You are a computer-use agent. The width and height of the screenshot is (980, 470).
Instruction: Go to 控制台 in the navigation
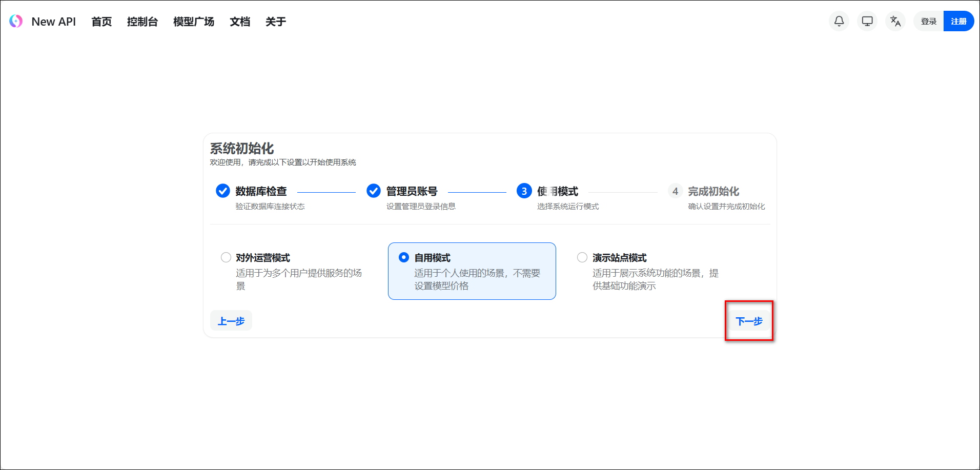click(x=142, y=22)
